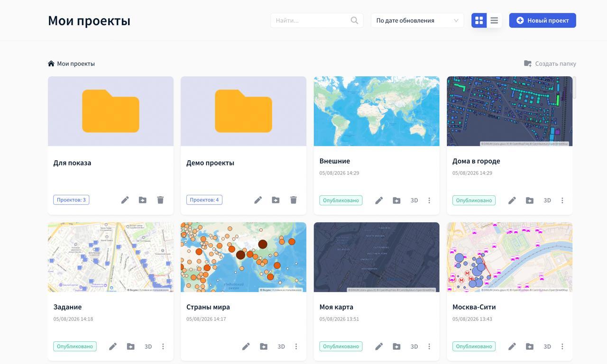Open more options for Москва-Сити
Screen dimensions: 607x364
(x=562, y=346)
